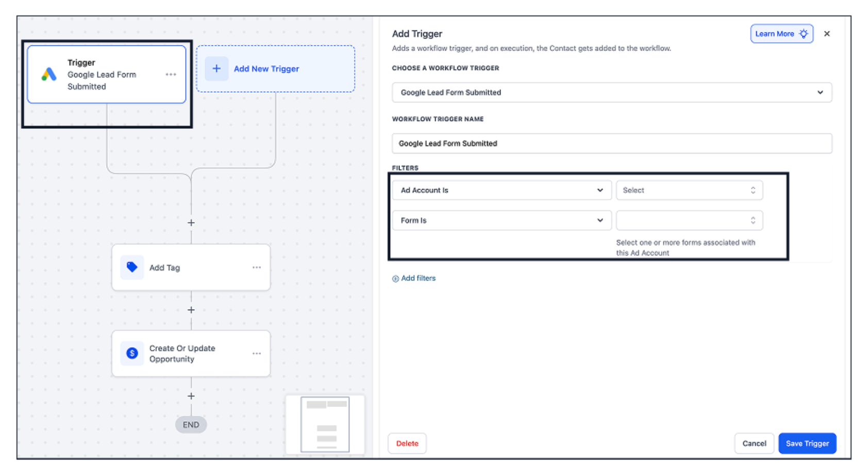Screen dimensions: 868x475
Task: Click the Google Ads logo icon on trigger
Action: [49, 74]
